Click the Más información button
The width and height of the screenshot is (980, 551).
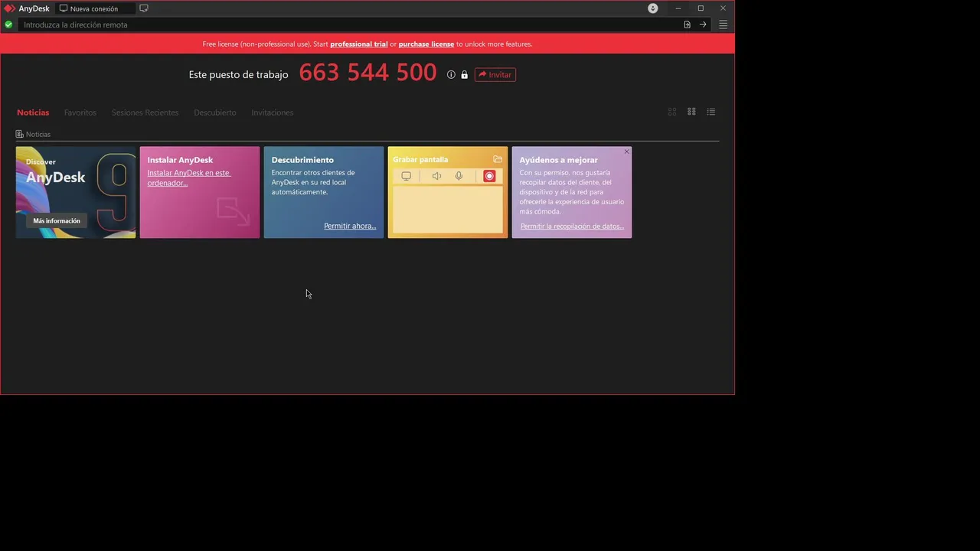[x=57, y=220]
